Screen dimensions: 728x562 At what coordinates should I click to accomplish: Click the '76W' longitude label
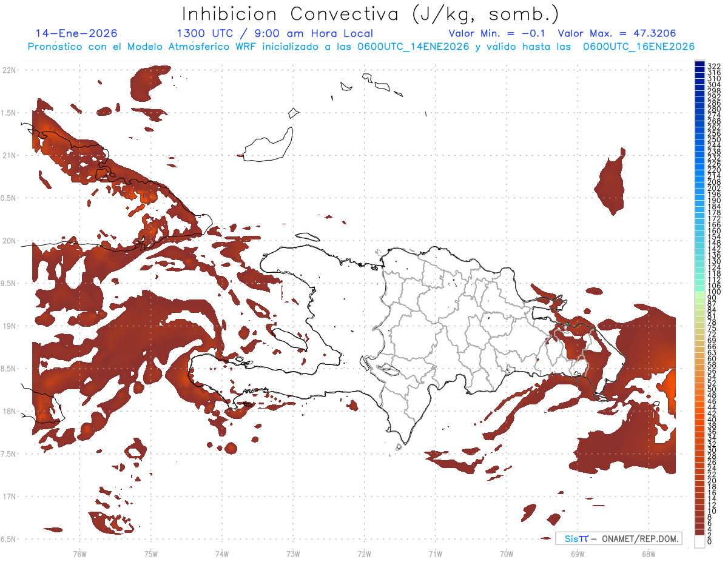(x=79, y=554)
